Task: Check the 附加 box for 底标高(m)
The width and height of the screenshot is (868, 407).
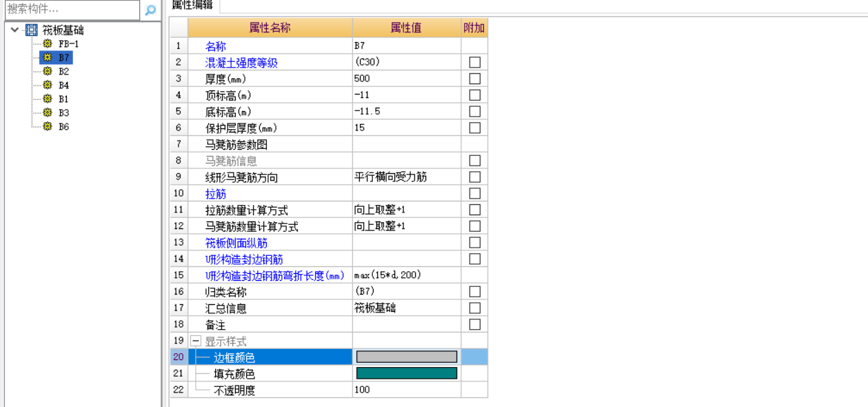Action: [x=474, y=111]
